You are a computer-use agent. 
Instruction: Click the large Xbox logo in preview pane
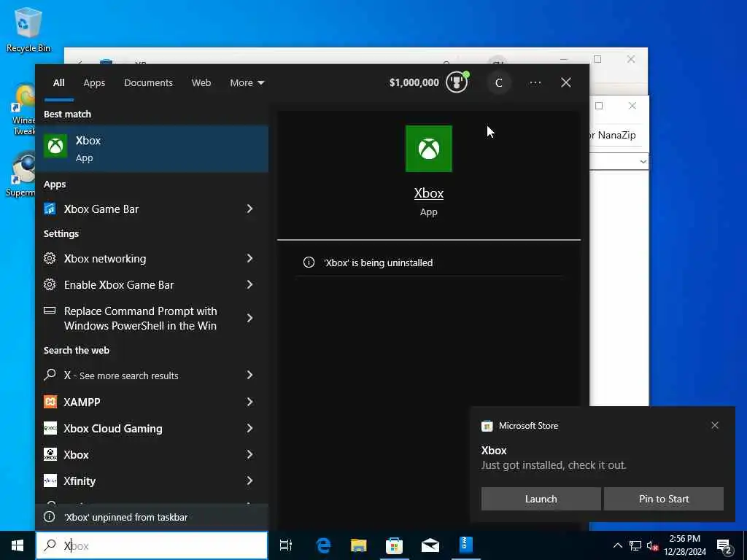428,149
